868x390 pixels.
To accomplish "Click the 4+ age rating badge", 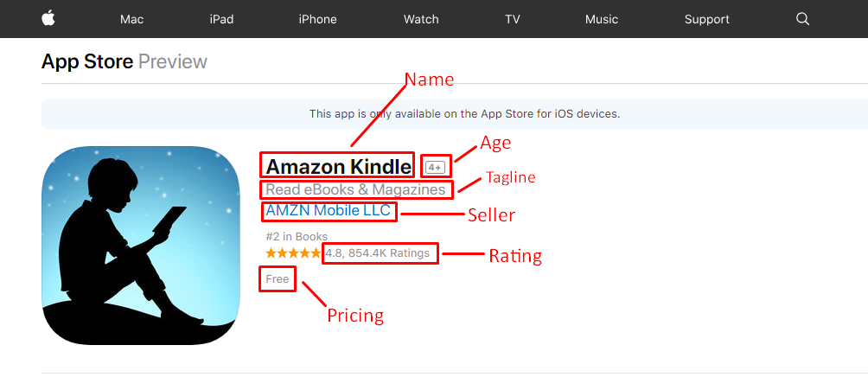I will tap(437, 167).
